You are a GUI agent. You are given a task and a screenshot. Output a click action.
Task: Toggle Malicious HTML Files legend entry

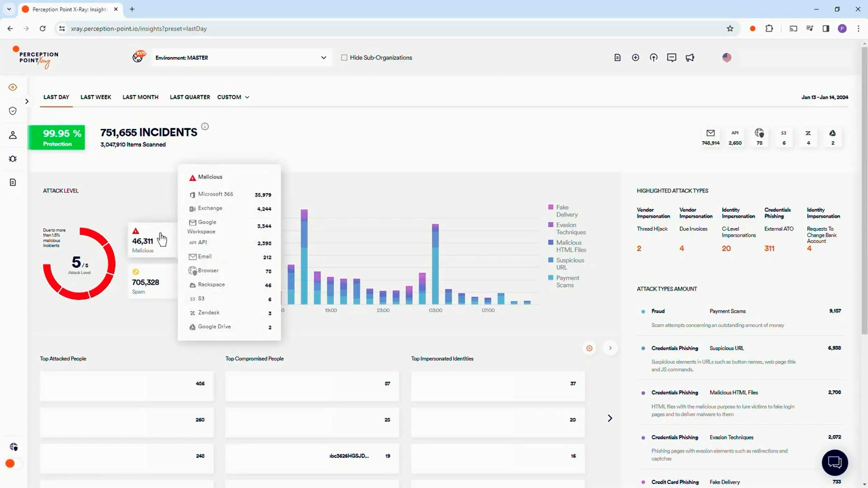tap(567, 246)
